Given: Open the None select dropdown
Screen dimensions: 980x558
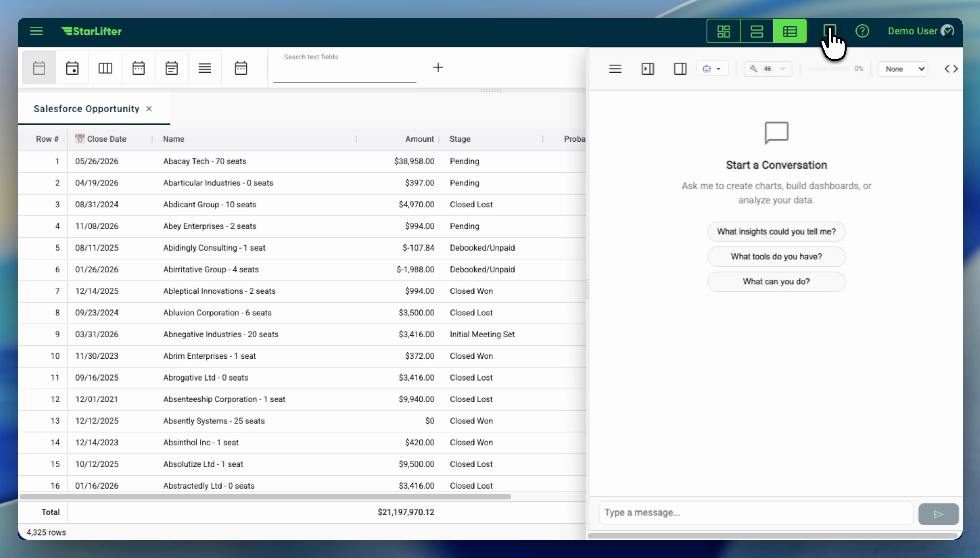Looking at the screenshot, I should coord(903,69).
